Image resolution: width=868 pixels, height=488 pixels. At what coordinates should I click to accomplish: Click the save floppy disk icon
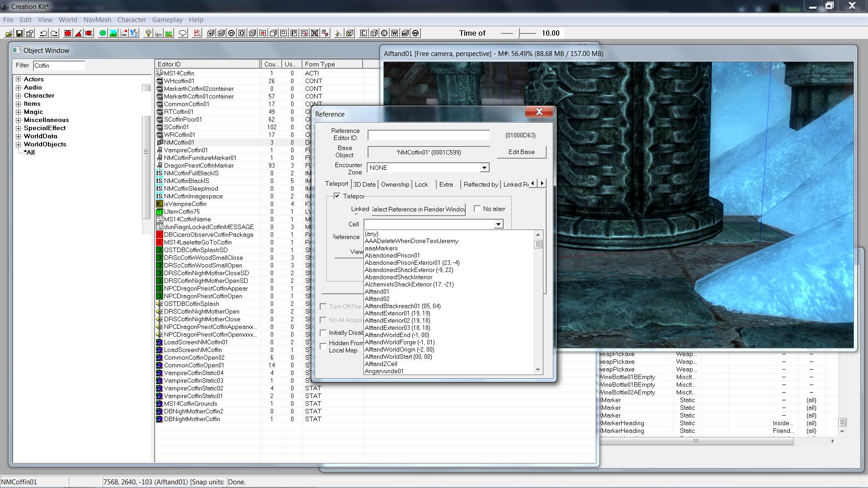[19, 33]
